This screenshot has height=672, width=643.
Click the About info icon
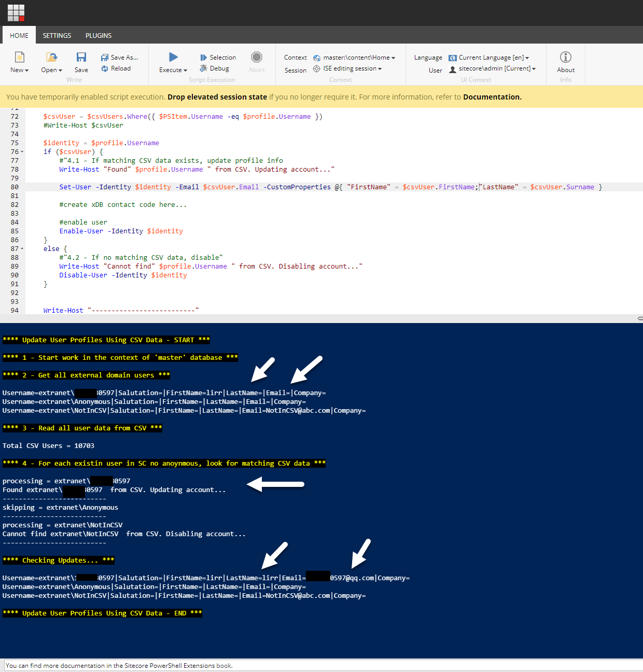click(566, 57)
